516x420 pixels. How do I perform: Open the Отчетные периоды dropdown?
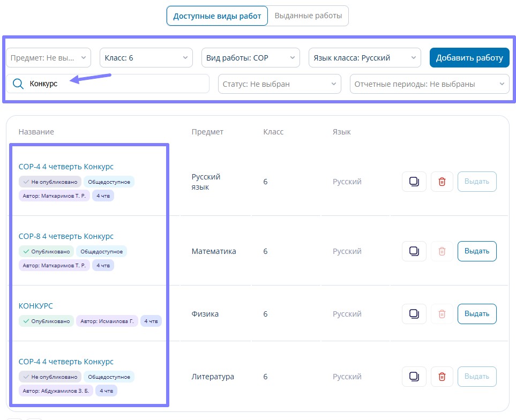[429, 84]
